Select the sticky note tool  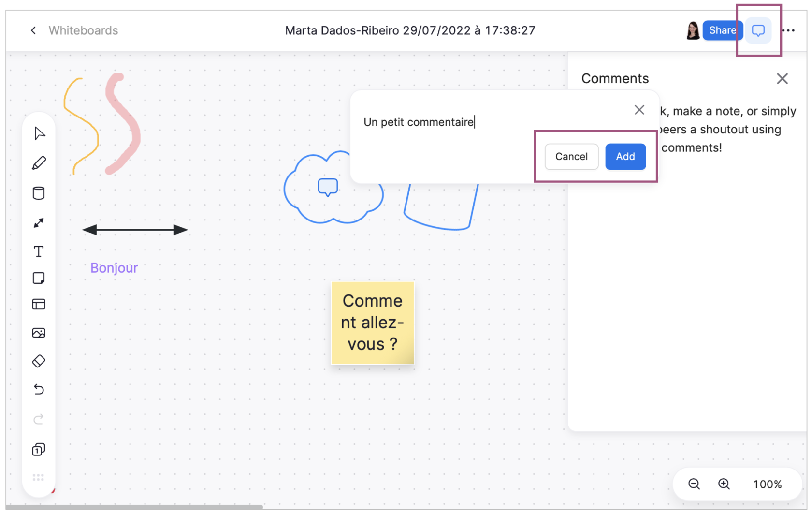click(39, 278)
